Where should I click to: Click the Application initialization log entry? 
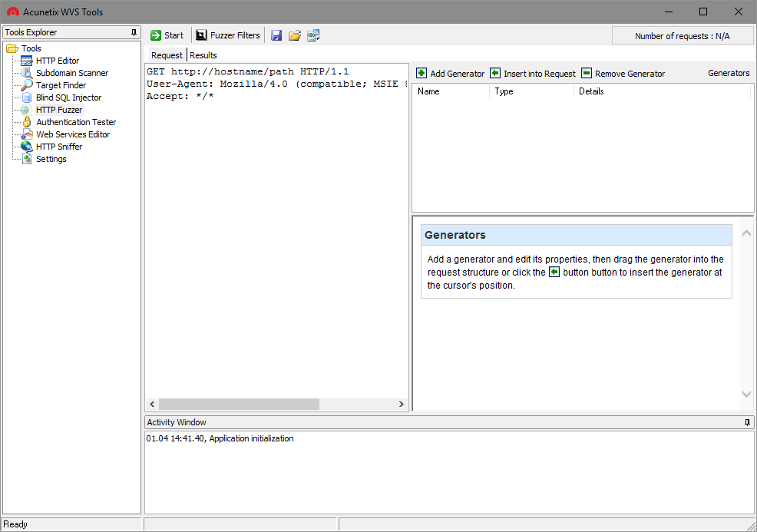coord(220,438)
